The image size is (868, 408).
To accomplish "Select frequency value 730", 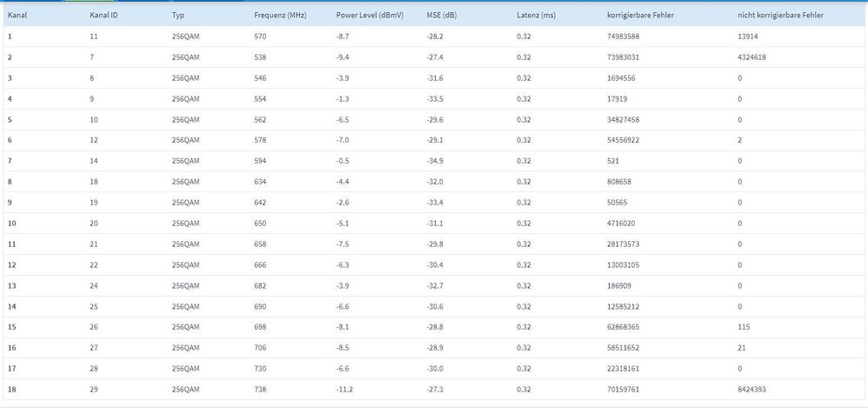I will coord(260,369).
